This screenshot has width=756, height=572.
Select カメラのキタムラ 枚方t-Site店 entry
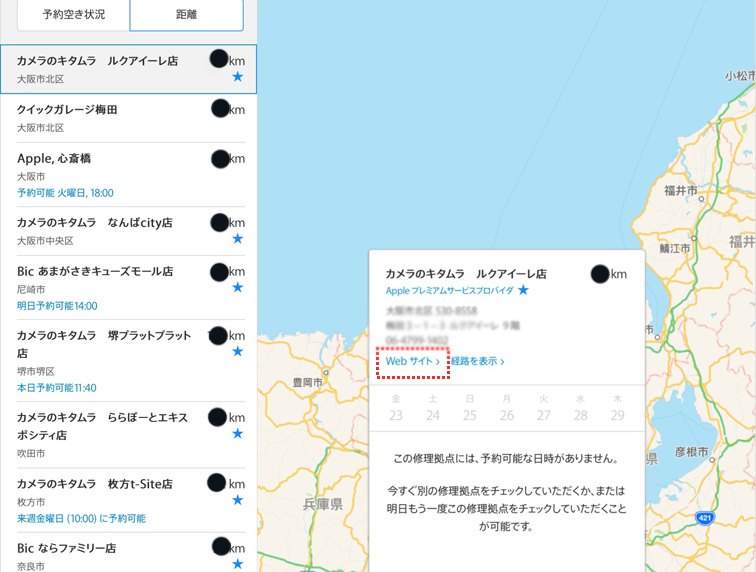[131, 500]
